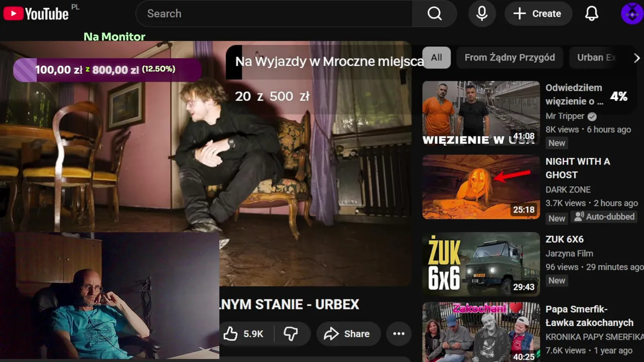Select the From Żądny Przygód chip
644x362 pixels.
(x=510, y=57)
